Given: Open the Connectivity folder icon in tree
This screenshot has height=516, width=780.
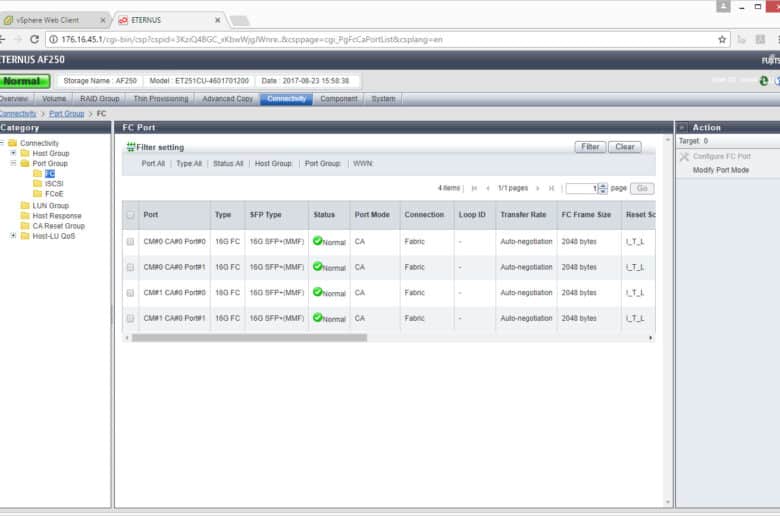Looking at the screenshot, I should (12, 143).
